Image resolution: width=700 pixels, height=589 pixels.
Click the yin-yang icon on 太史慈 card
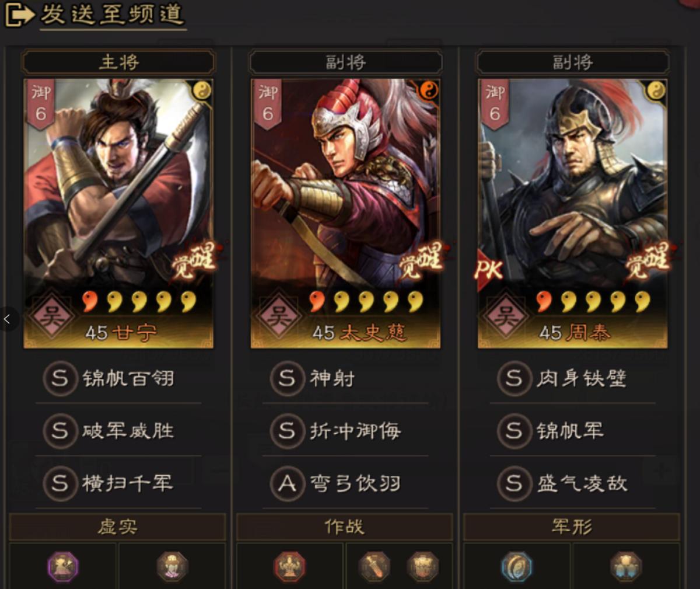[428, 90]
